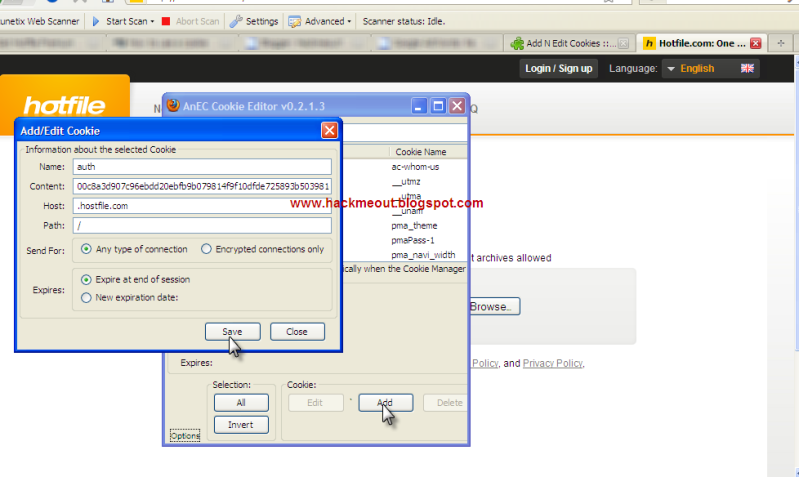Select Any type of connection radio

[x=86, y=249]
